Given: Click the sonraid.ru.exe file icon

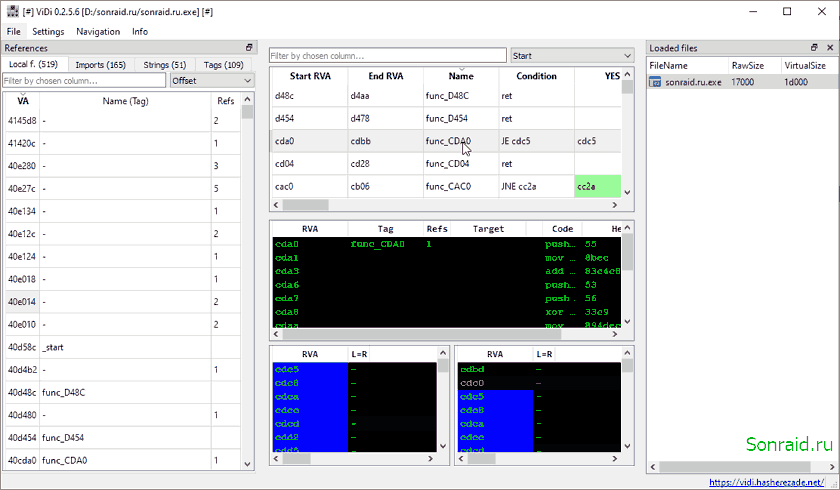Looking at the screenshot, I should pos(655,82).
